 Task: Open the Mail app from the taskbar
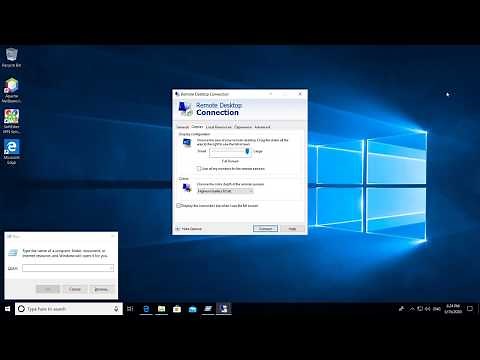(193, 309)
